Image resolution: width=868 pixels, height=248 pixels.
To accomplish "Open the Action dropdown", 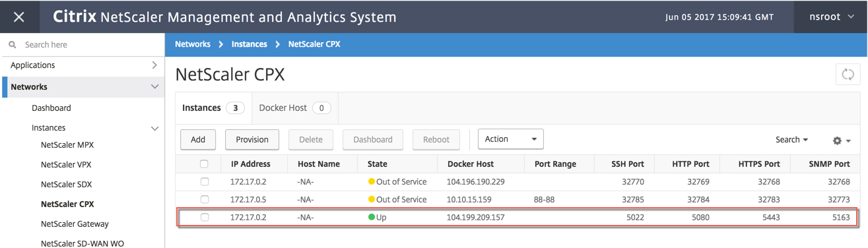I will pyautogui.click(x=510, y=139).
